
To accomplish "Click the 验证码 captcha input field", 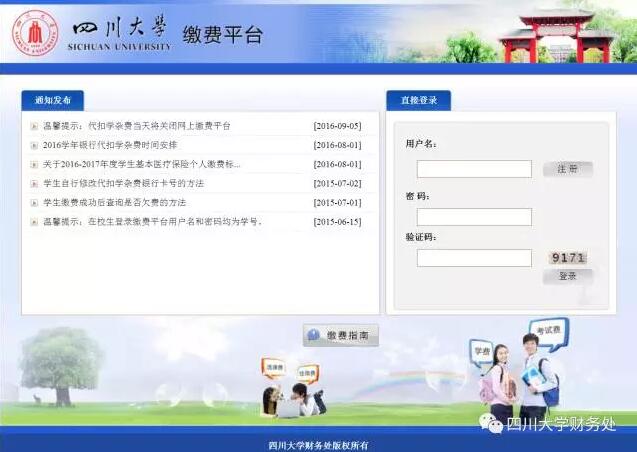I will [474, 258].
